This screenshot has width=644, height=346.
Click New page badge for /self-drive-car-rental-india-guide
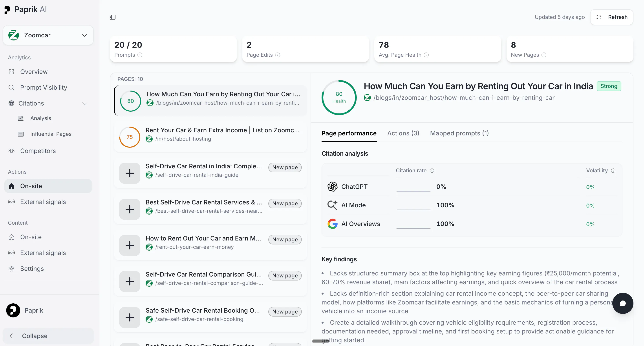[x=285, y=167]
